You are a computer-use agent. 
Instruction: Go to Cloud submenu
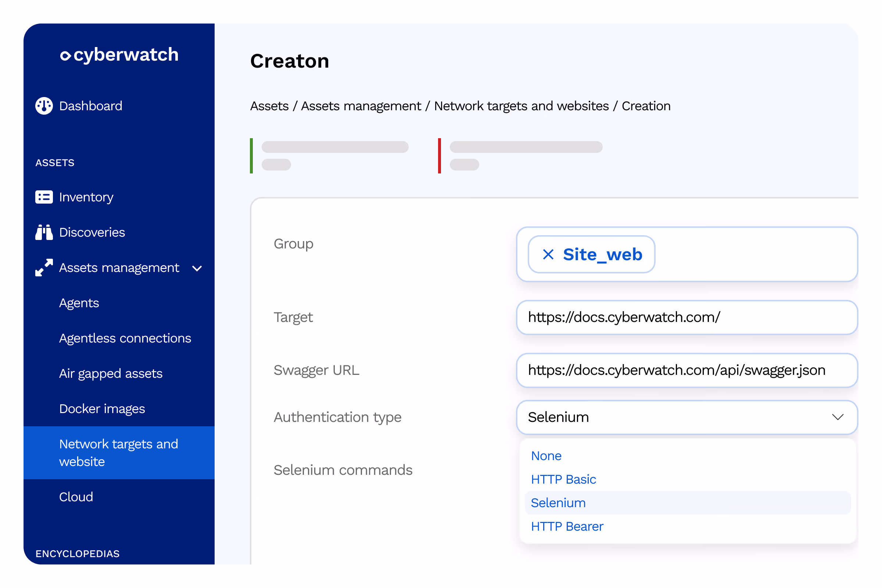[x=76, y=497]
